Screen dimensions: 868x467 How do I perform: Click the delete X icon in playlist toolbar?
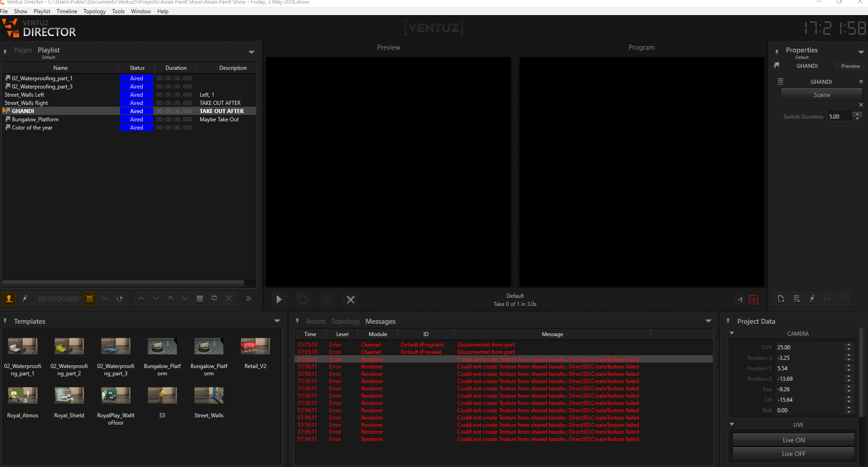(229, 299)
